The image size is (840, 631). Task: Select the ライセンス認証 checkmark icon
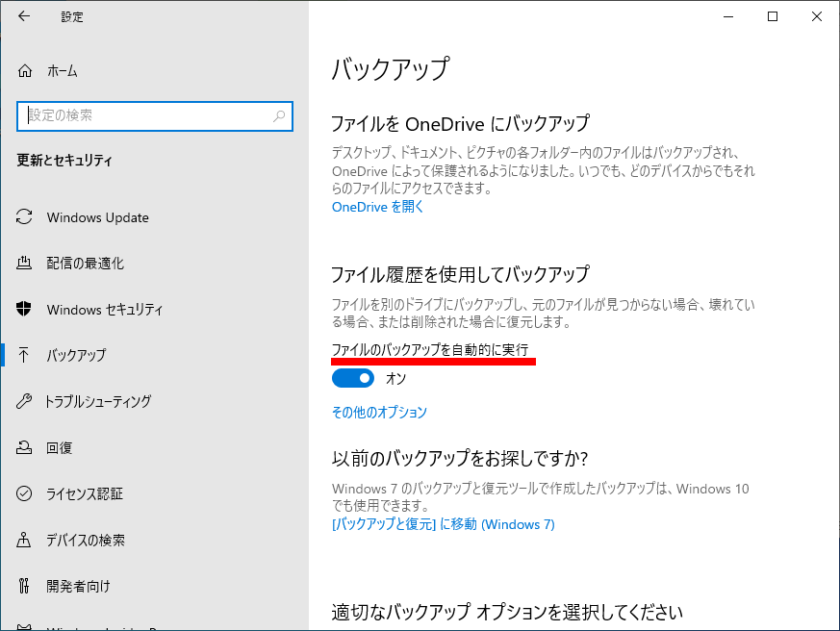(x=24, y=493)
